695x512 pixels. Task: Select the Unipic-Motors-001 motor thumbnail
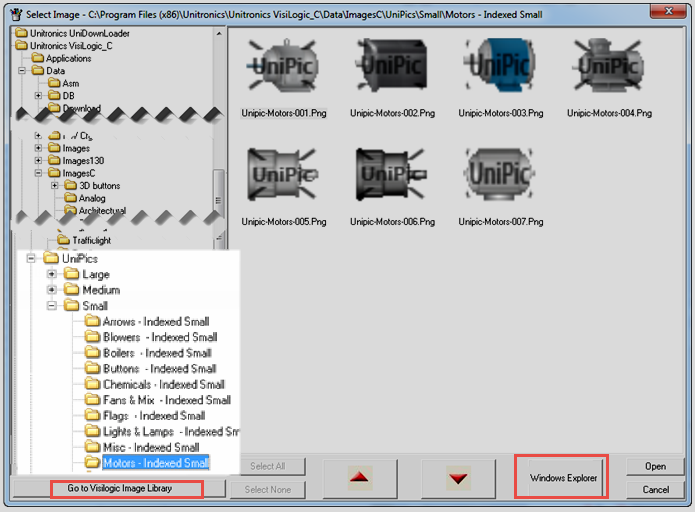coord(283,65)
